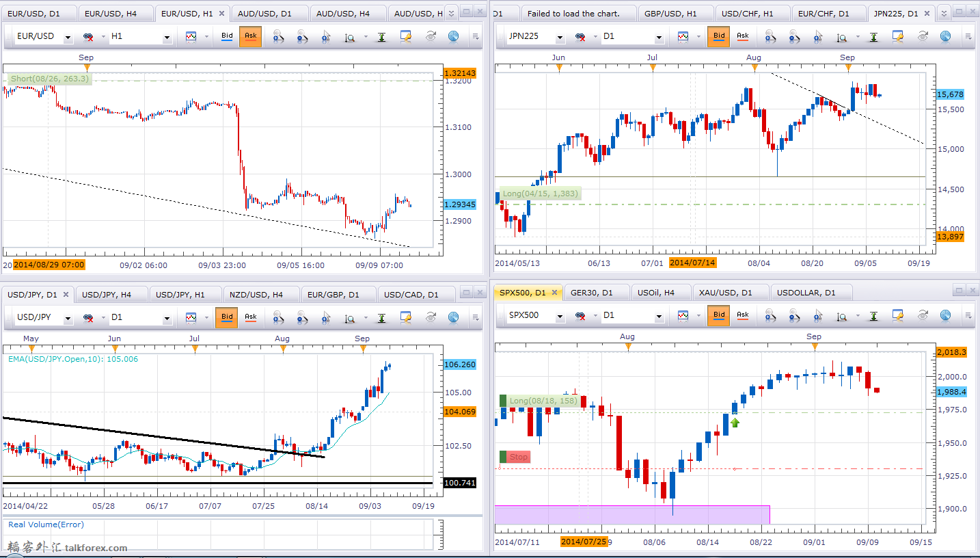
Task: Click EMA(USD/JPY.Open,10) indicator label
Action: (x=72, y=359)
